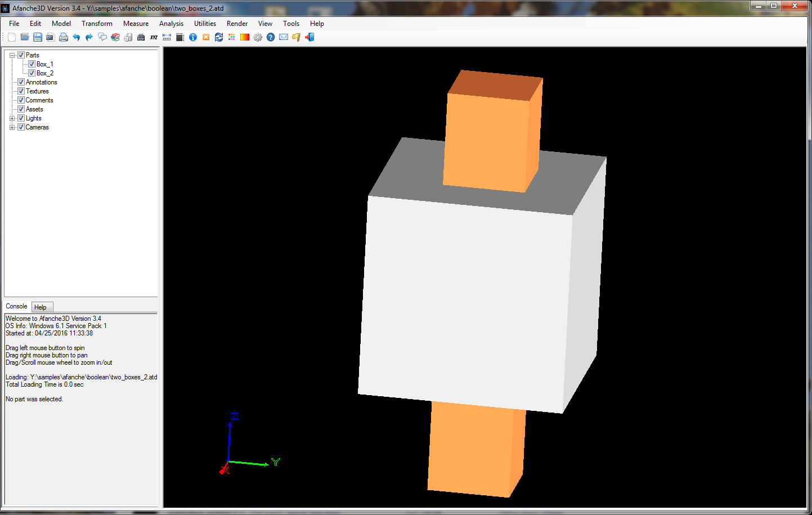This screenshot has width=812, height=515.
Task: Click the binoculars search icon
Action: tap(141, 37)
